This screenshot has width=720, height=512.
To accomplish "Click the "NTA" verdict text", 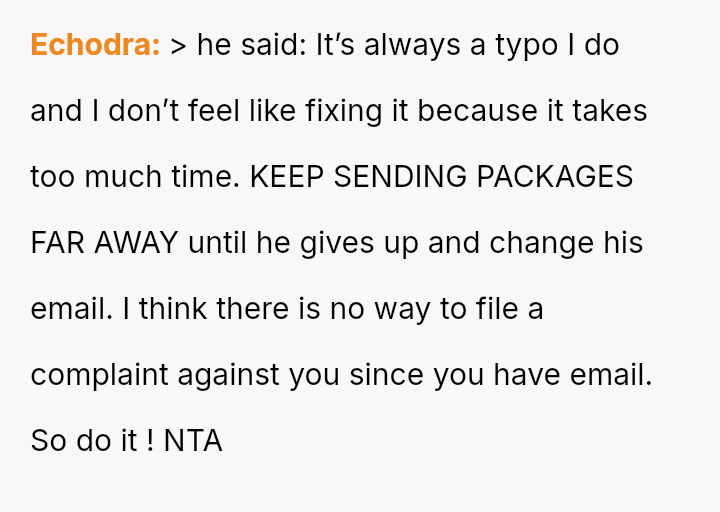I will point(193,441).
